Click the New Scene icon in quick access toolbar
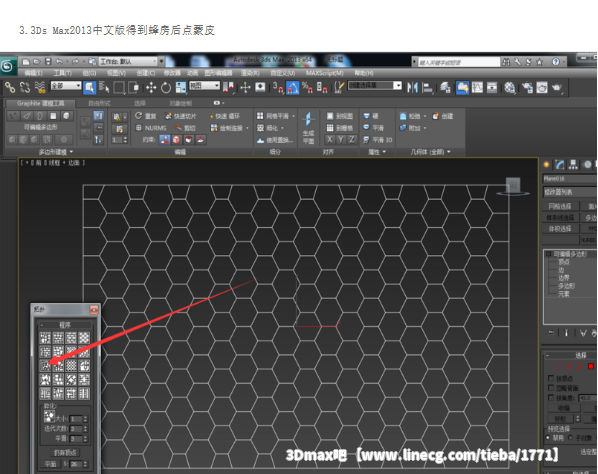This screenshot has height=474, width=598. click(26, 61)
